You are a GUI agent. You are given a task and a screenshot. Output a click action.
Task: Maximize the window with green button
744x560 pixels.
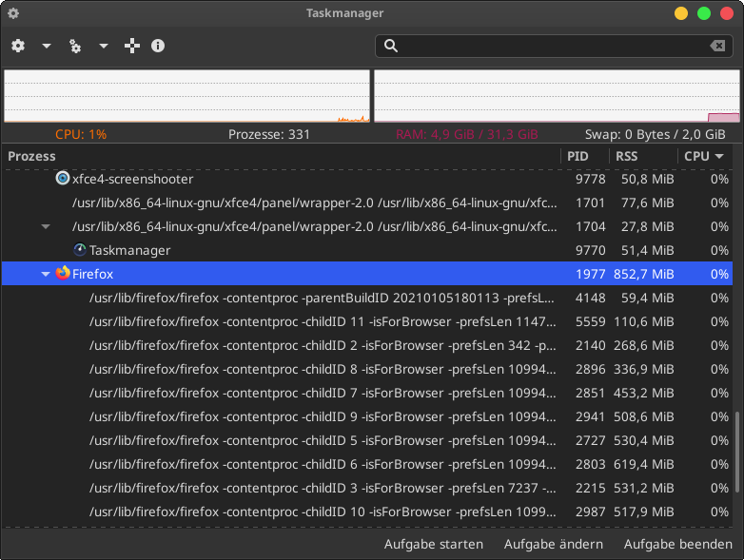[704, 13]
